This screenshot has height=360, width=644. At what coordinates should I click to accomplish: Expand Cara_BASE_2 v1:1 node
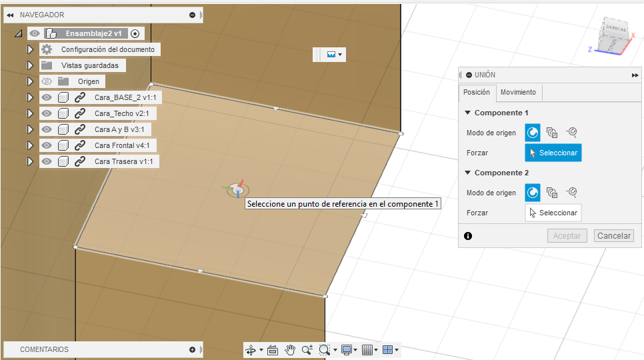point(30,97)
